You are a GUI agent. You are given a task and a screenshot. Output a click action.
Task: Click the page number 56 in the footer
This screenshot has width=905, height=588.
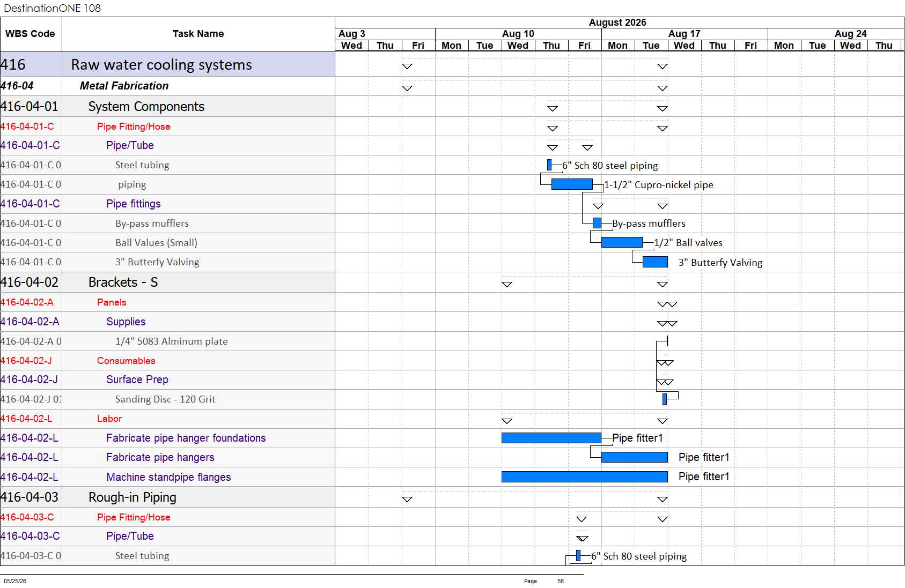pyautogui.click(x=561, y=581)
